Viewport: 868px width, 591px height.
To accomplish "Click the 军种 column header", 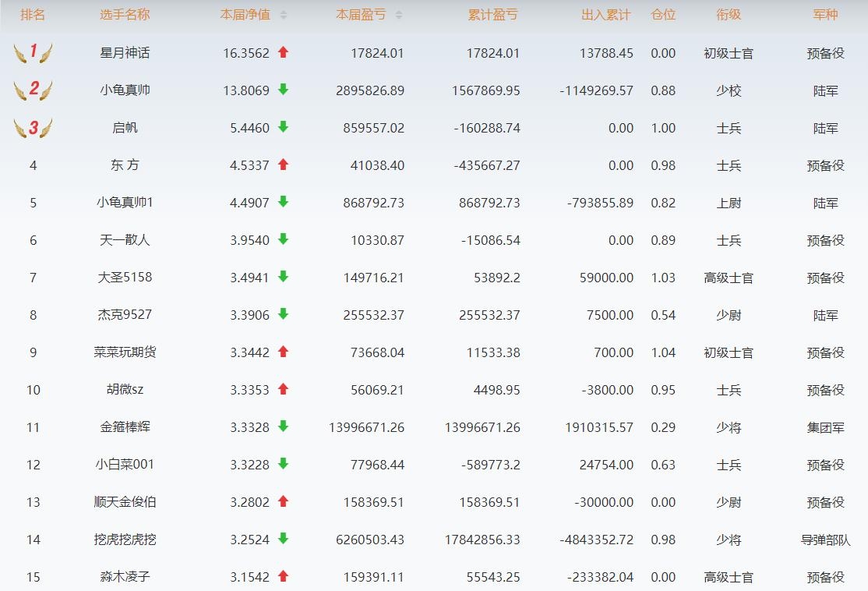I will coord(825,15).
